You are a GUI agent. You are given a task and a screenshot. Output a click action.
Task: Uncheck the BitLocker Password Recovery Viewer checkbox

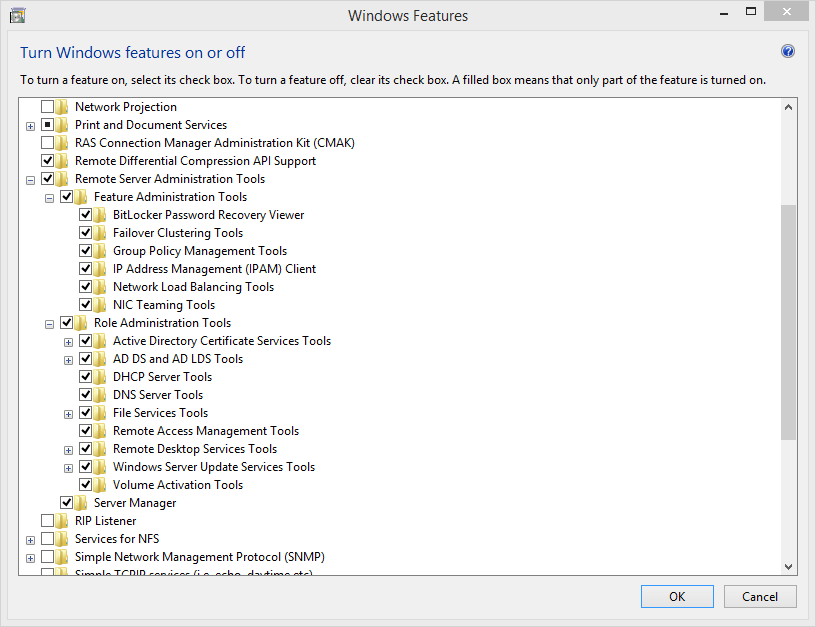pyautogui.click(x=86, y=215)
